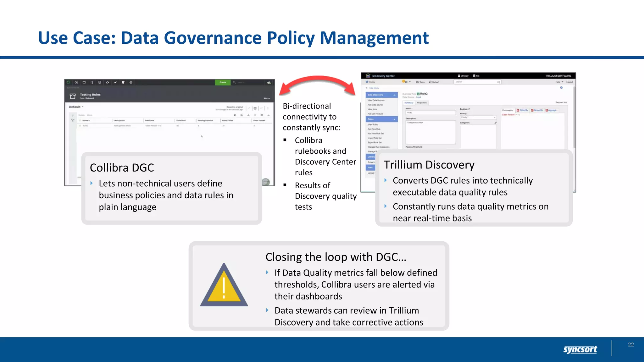Screen dimensions: 644x362
Task: Switch to the Filter By tab
Action: [522, 110]
